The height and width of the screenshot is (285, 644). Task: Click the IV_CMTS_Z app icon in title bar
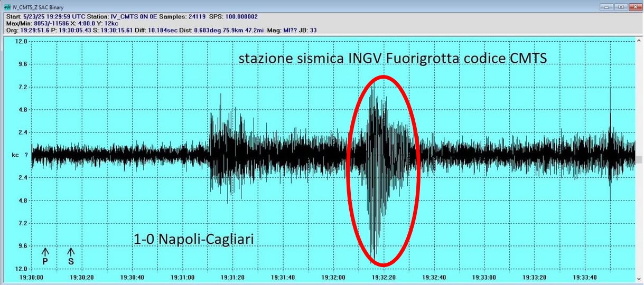click(7, 7)
